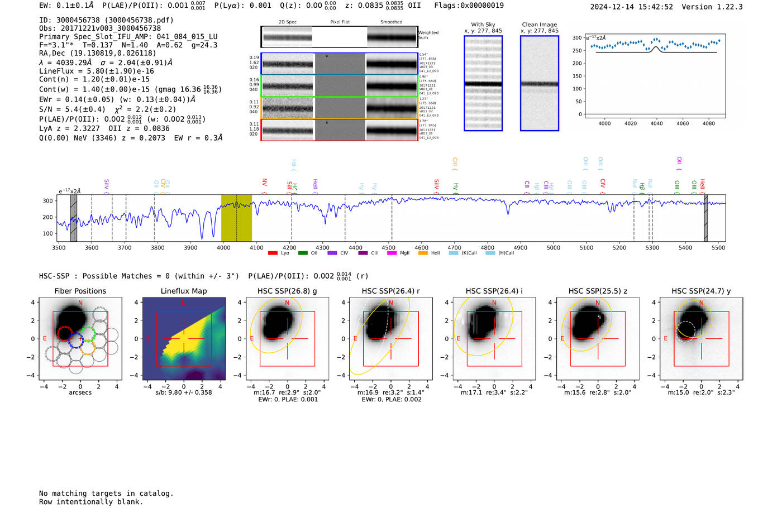Click 'No matching targets in catalog.' text

(x=106, y=493)
